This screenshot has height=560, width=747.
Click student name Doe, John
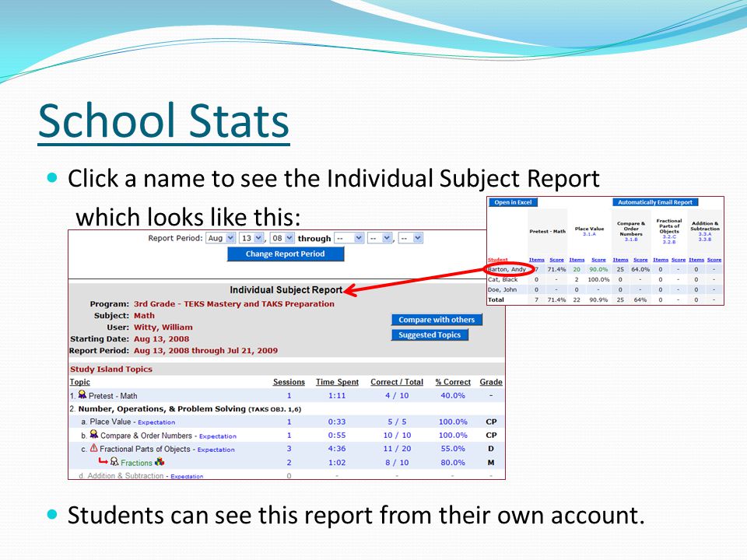pyautogui.click(x=502, y=289)
